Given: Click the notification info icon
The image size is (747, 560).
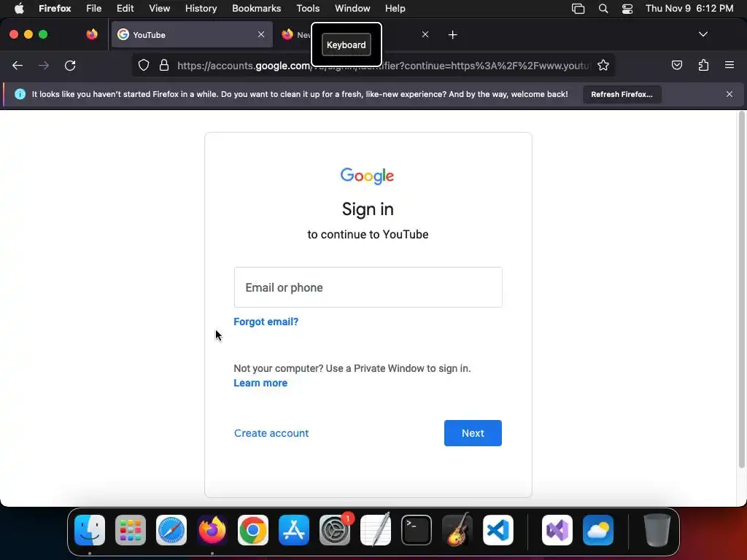Looking at the screenshot, I should [20, 94].
